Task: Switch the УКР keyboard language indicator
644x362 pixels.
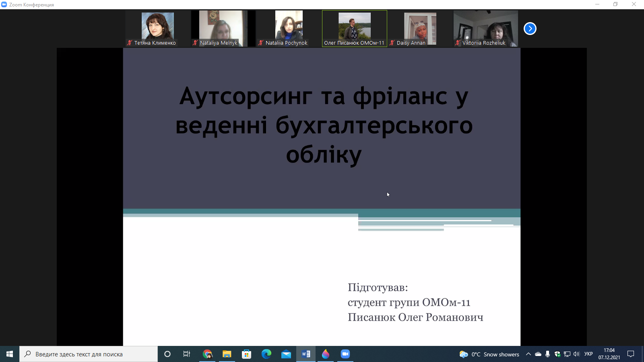Action: 588,354
